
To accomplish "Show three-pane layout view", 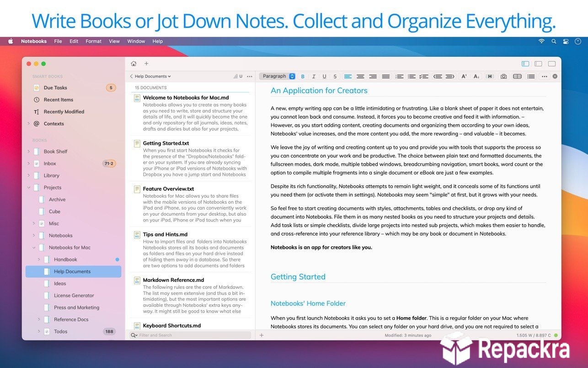I will (525, 64).
